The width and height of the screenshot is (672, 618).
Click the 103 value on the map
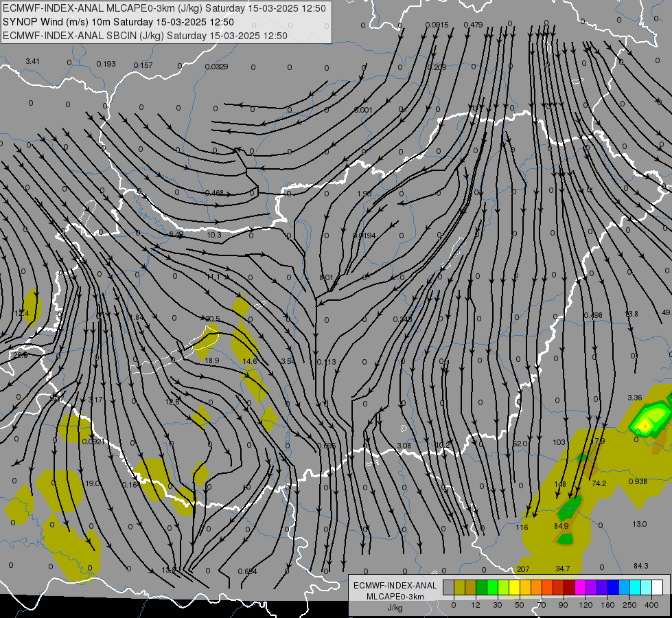click(559, 443)
